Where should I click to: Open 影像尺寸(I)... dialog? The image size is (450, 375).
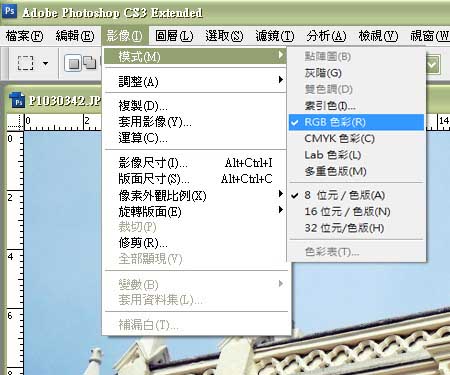coord(195,163)
